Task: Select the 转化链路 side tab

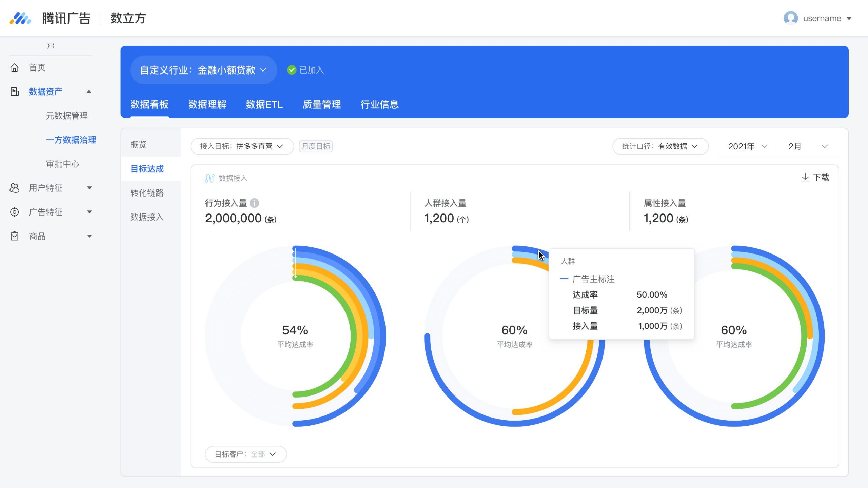Action: pyautogui.click(x=147, y=193)
